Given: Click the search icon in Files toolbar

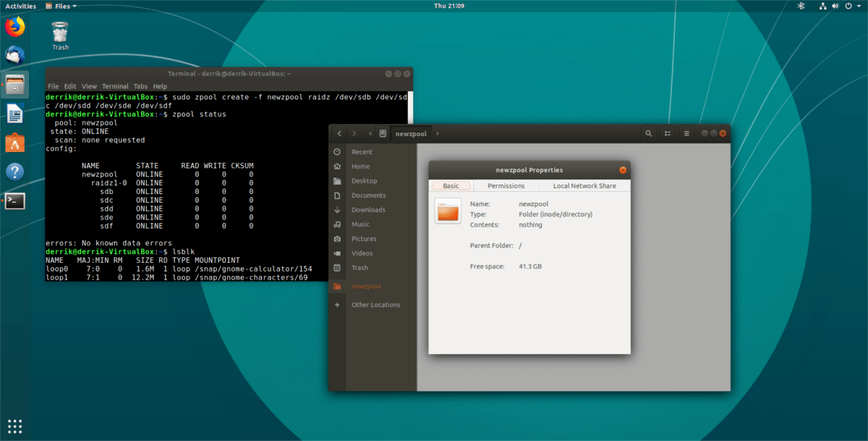Looking at the screenshot, I should [648, 134].
